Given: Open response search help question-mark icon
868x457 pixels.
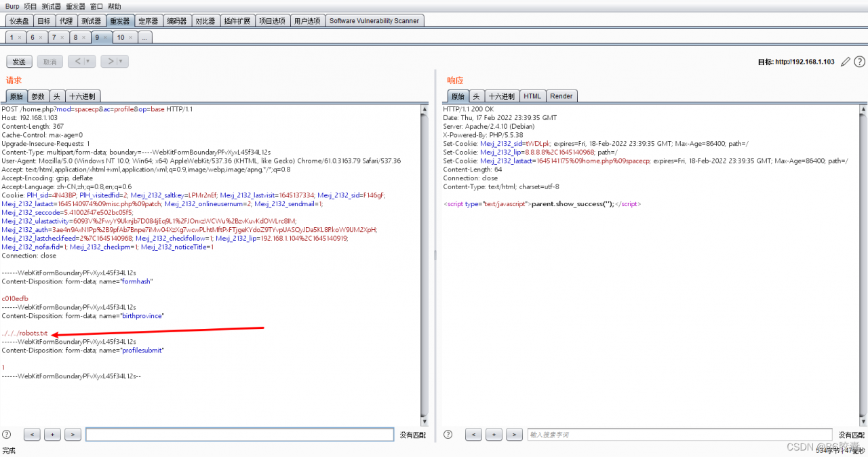Looking at the screenshot, I should pyautogui.click(x=448, y=434).
